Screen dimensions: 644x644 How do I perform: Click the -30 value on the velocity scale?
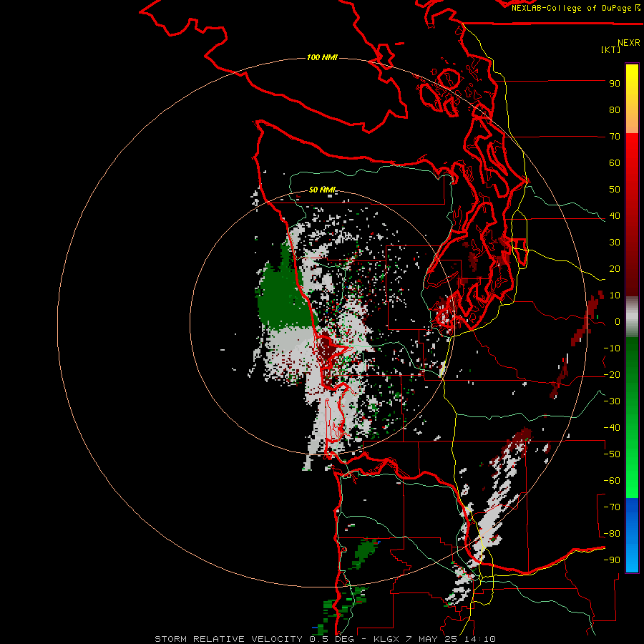pos(612,401)
